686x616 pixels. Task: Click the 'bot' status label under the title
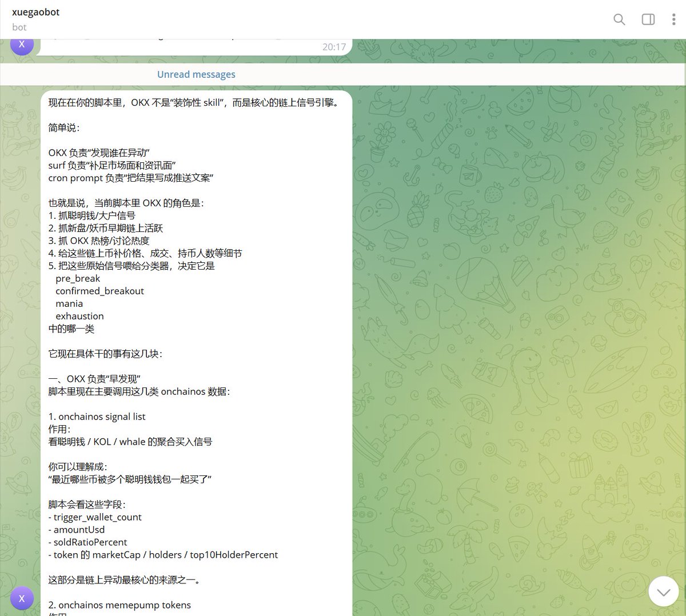pos(19,27)
